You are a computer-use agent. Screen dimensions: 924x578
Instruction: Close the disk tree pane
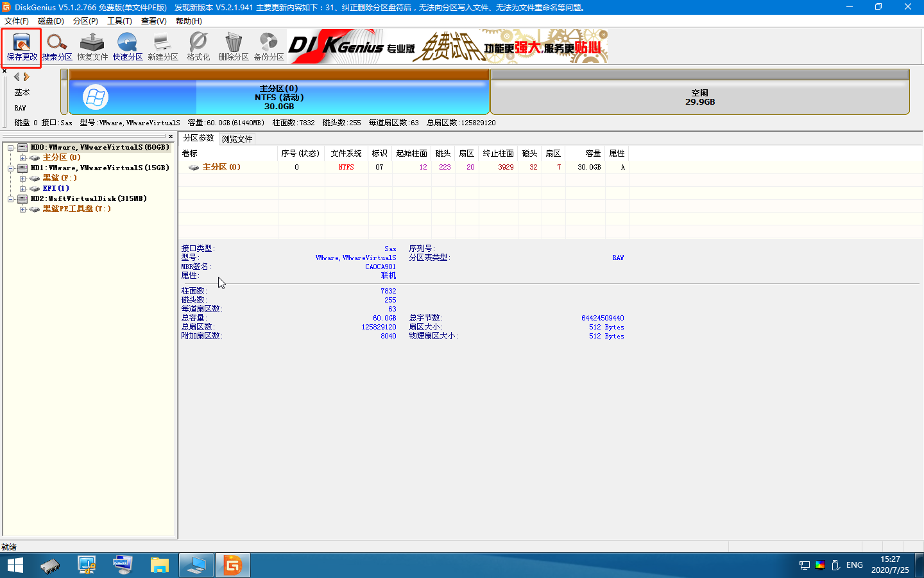(x=171, y=136)
